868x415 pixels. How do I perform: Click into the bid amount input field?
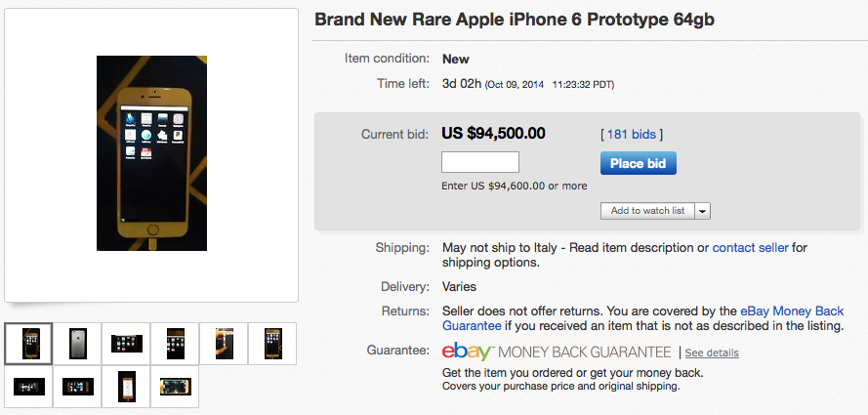click(x=480, y=163)
